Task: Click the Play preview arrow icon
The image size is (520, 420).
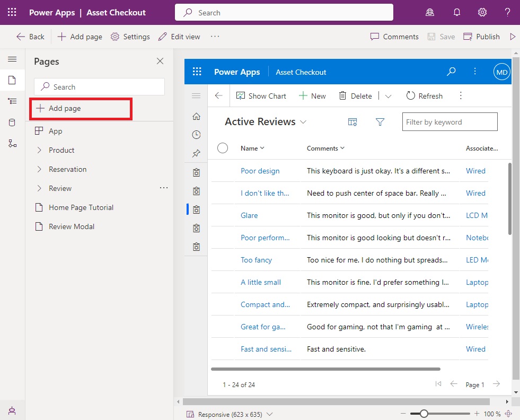Action: click(513, 37)
